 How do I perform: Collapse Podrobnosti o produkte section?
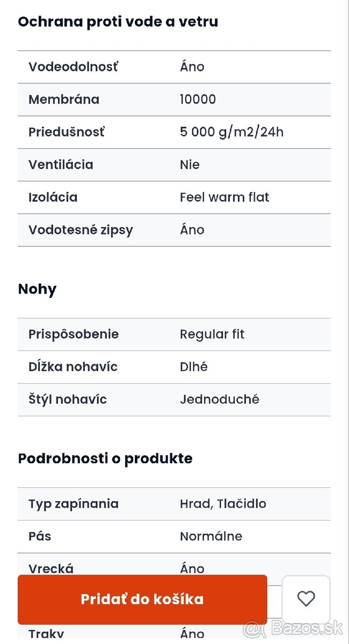[105, 458]
